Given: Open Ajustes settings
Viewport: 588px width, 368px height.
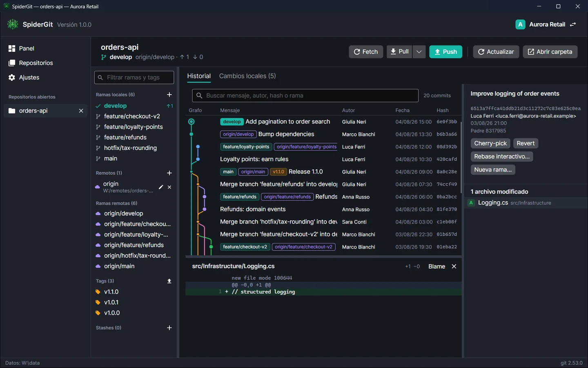Looking at the screenshot, I should click(45, 78).
